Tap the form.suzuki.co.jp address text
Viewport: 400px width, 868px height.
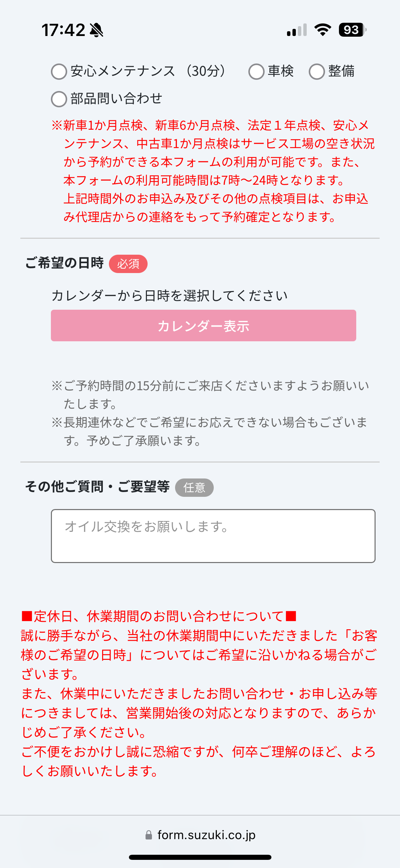coord(206,835)
